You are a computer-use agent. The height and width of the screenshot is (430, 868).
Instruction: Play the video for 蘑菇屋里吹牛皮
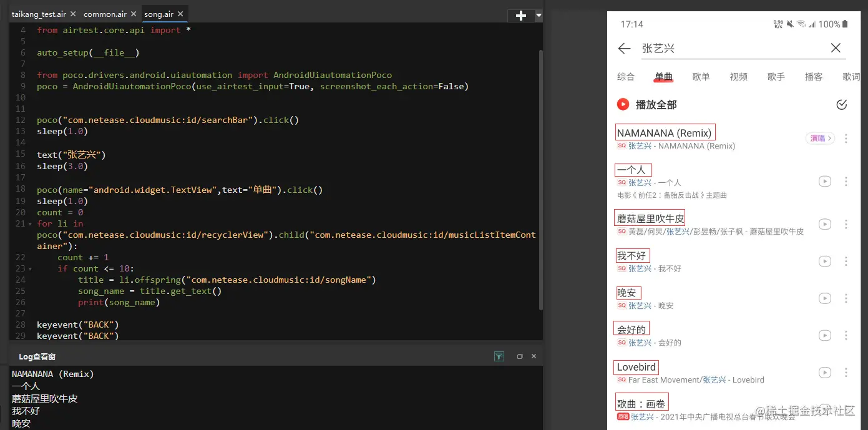(824, 224)
